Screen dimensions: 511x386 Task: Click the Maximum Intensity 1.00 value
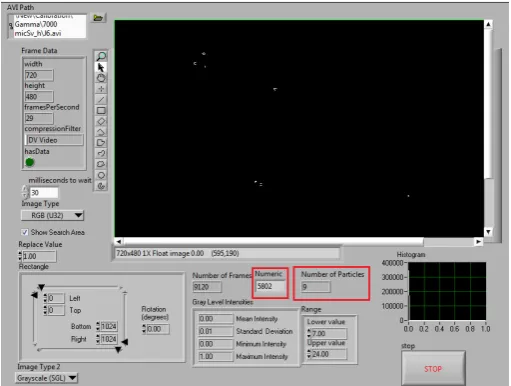click(215, 356)
